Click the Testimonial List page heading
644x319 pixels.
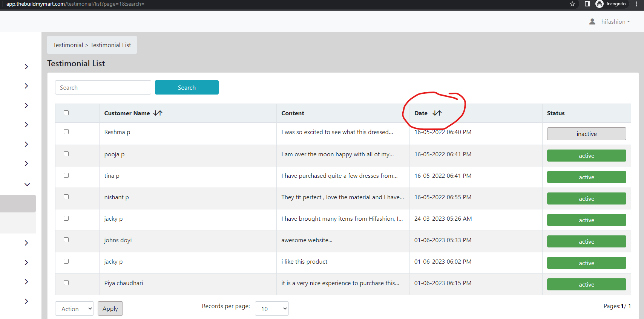pos(76,63)
